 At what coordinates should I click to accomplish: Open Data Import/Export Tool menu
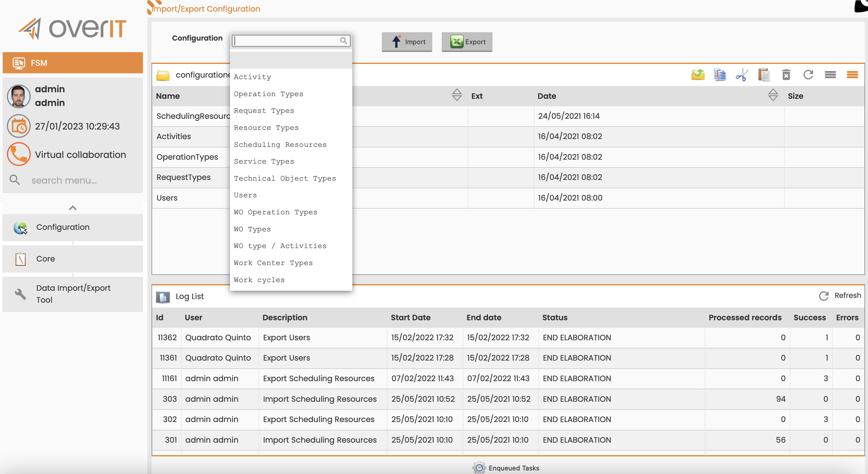(x=73, y=294)
